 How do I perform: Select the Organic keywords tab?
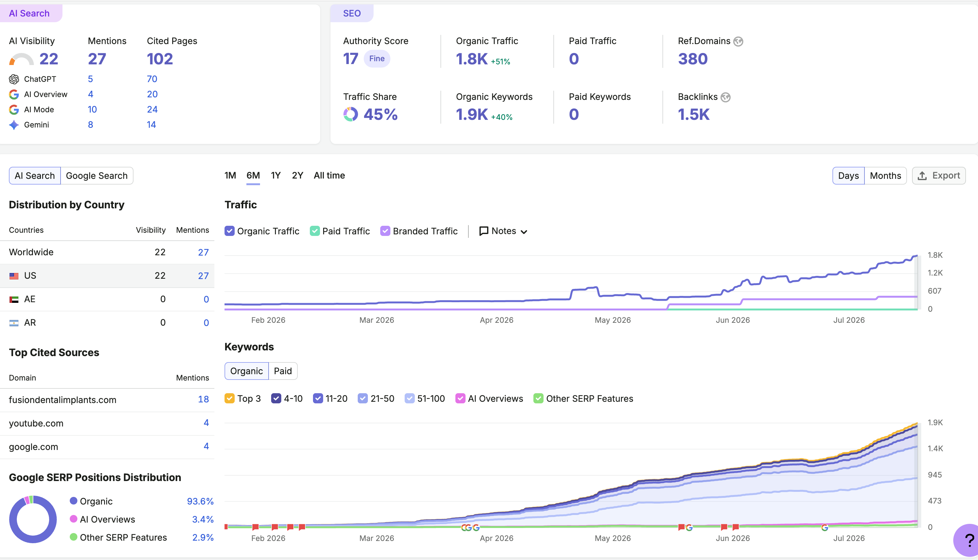(246, 371)
